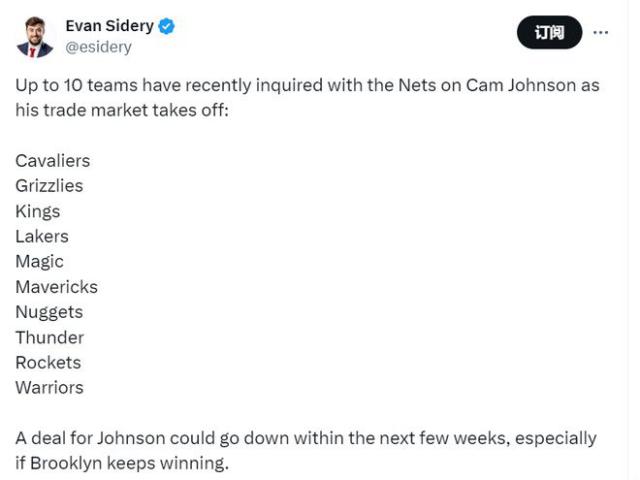Click the Magic entry in the list
The image size is (640, 480).
click(x=39, y=261)
